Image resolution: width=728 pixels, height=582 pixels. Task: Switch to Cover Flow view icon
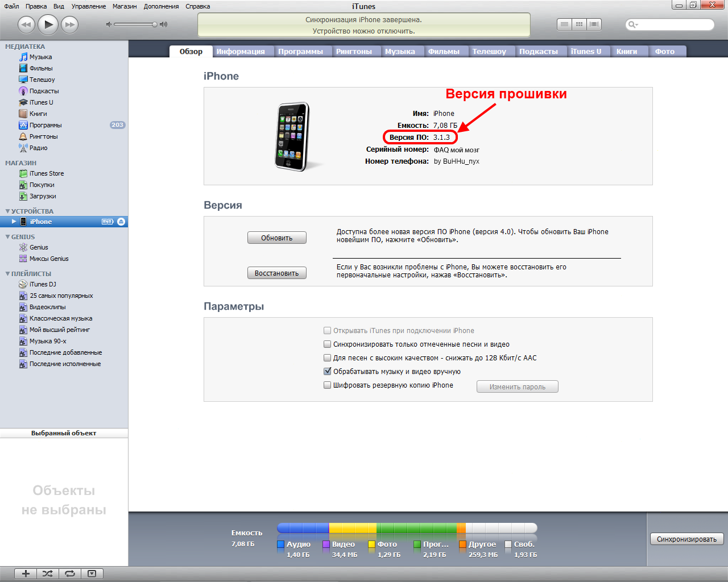[594, 24]
